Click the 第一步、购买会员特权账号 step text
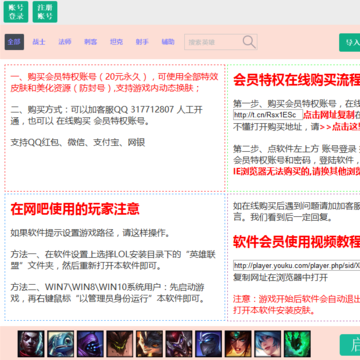The width and height of the screenshot is (360, 360). point(296,103)
